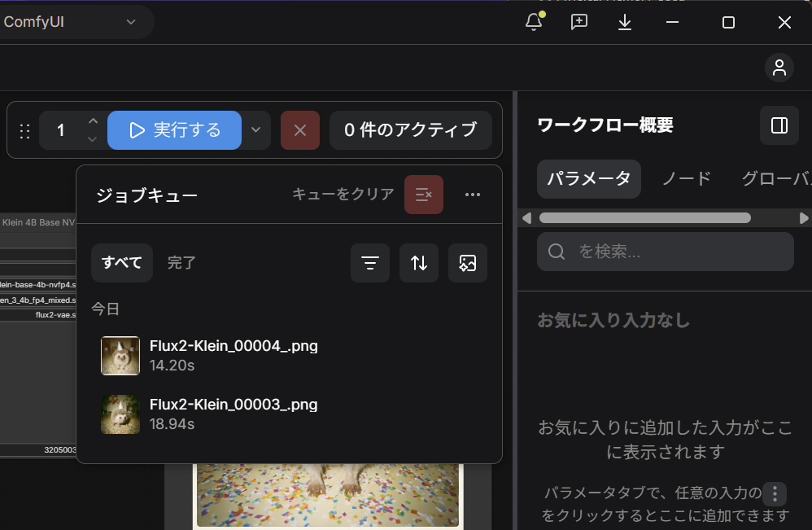The width and height of the screenshot is (812, 530).
Task: Click the 18.94s duration text
Action: pos(172,424)
